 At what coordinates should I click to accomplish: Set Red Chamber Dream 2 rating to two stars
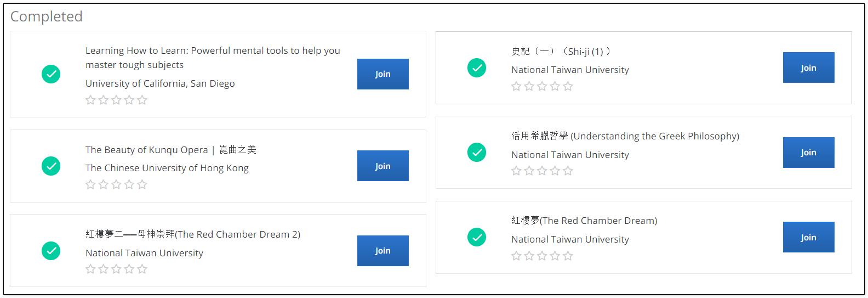click(104, 269)
